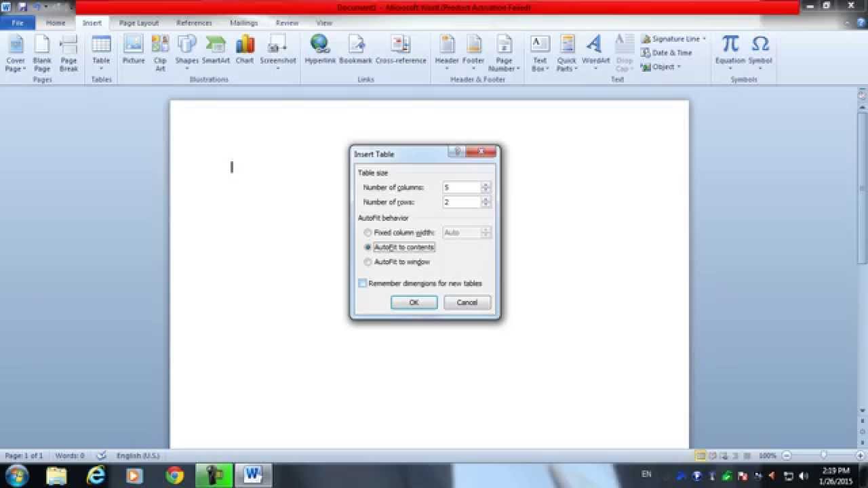Open the Windows Start menu
The image size is (868, 488).
(x=16, y=476)
